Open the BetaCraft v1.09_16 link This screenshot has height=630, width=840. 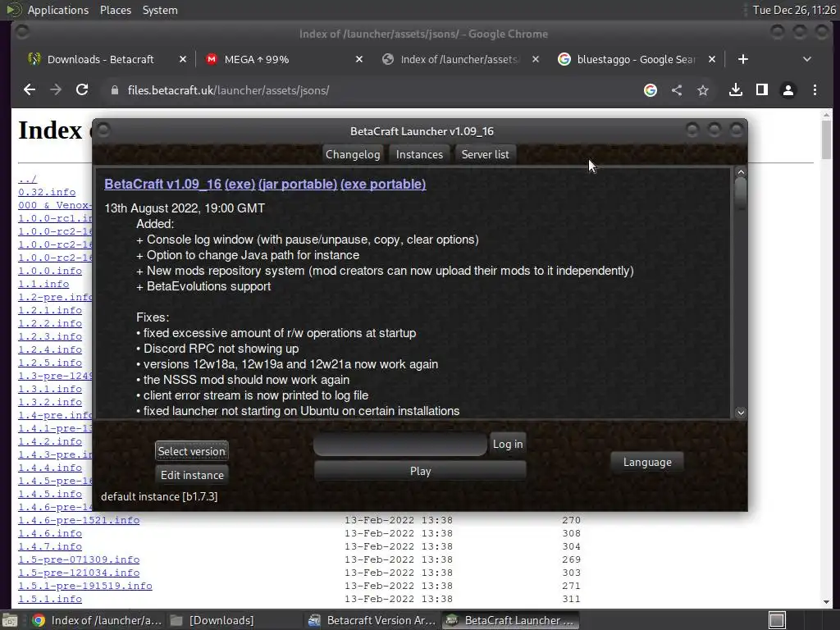tap(163, 185)
